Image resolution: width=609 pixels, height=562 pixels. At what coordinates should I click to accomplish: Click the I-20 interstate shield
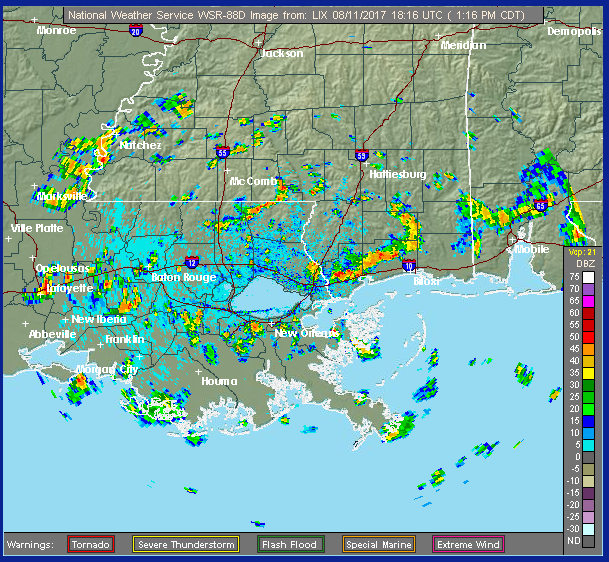[x=135, y=32]
